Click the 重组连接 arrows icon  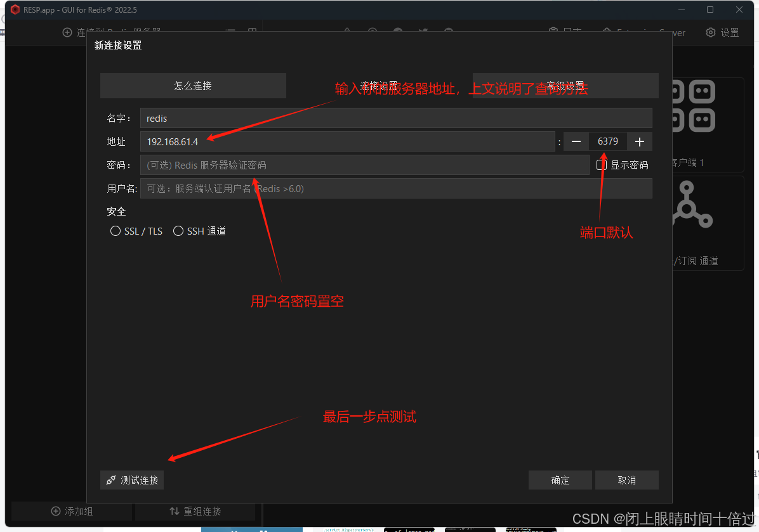(175, 511)
